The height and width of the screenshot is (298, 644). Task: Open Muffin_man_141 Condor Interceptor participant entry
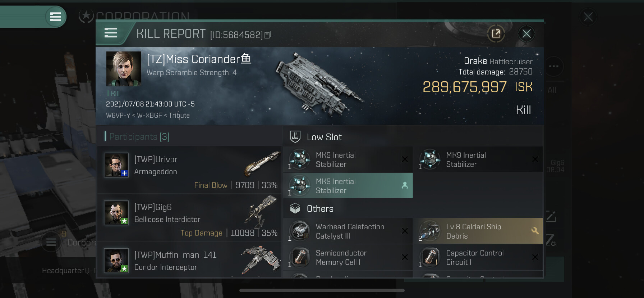pyautogui.click(x=189, y=261)
